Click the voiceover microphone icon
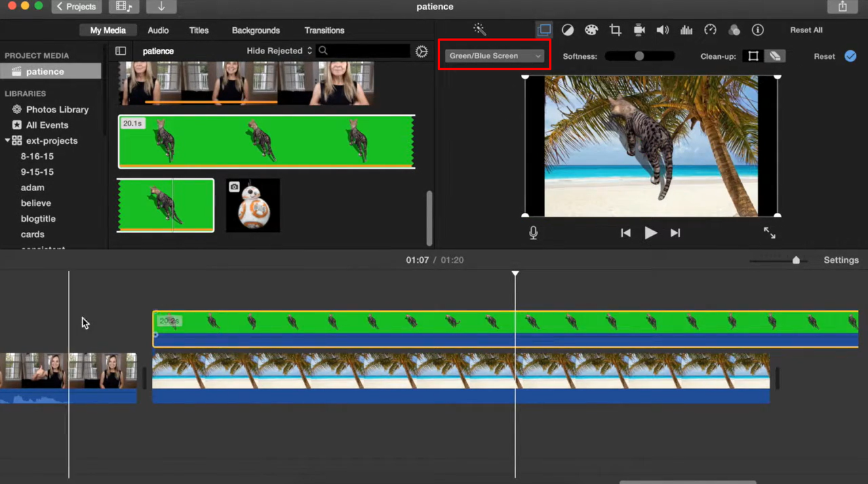The height and width of the screenshot is (484, 868). [533, 233]
